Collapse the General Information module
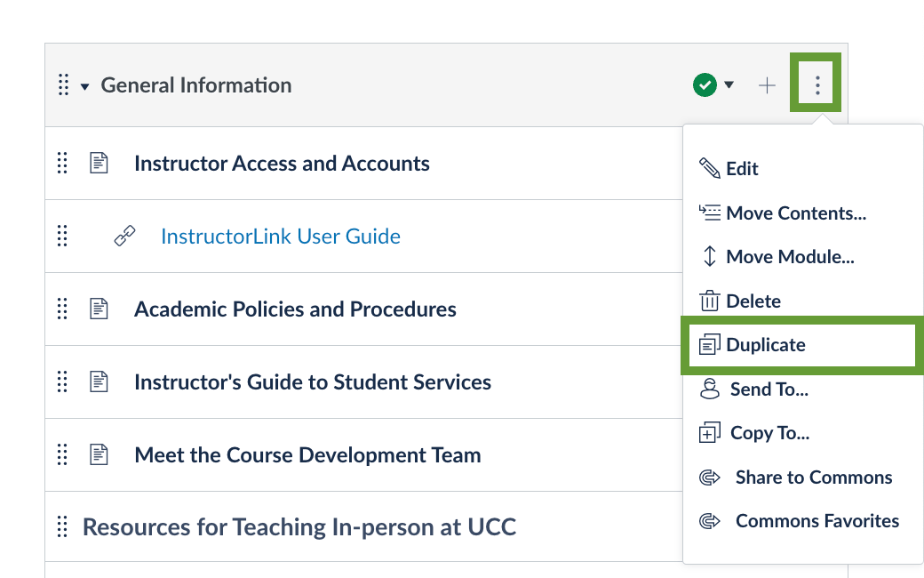The width and height of the screenshot is (924, 578). click(x=85, y=86)
